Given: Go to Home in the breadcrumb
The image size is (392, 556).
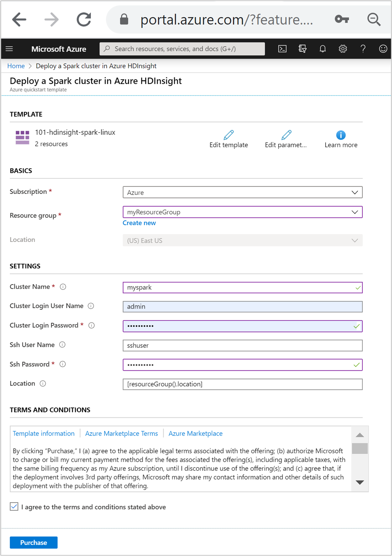Looking at the screenshot, I should [x=16, y=66].
